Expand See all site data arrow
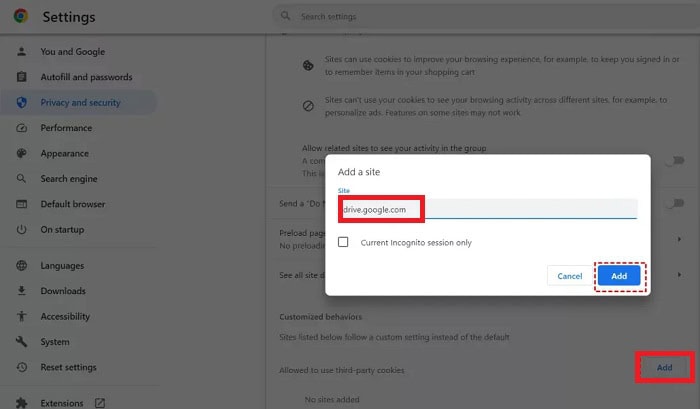700x409 pixels. tap(679, 275)
